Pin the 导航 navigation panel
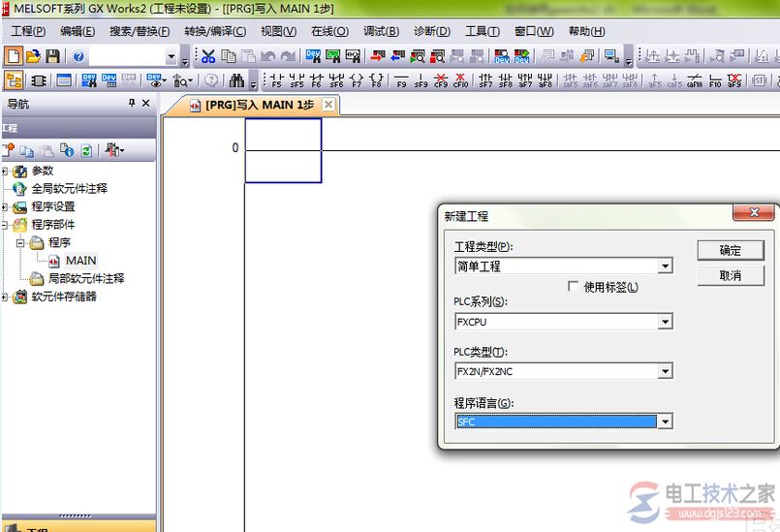Image resolution: width=780 pixels, height=532 pixels. pyautogui.click(x=132, y=103)
